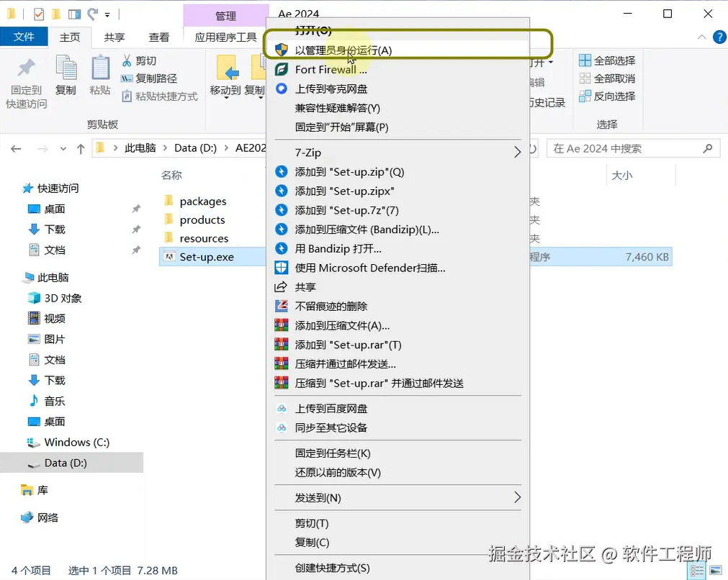Select the products folder
The width and height of the screenshot is (728, 580).
click(x=202, y=220)
